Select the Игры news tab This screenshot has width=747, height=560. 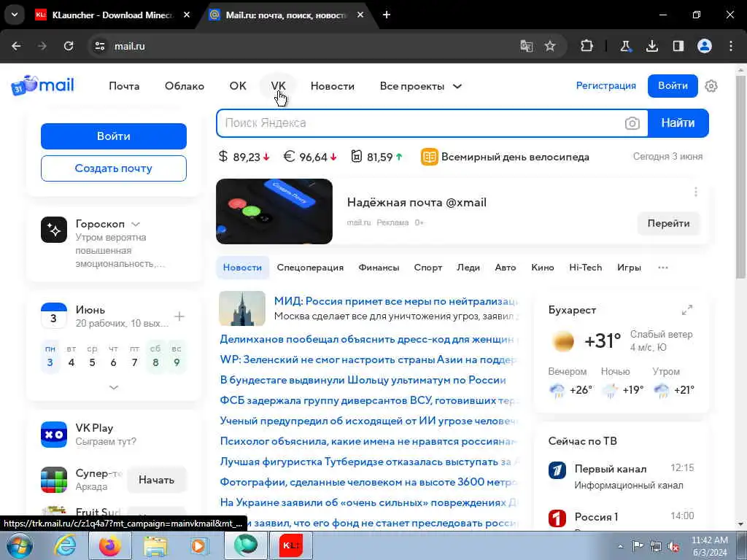coord(629,268)
